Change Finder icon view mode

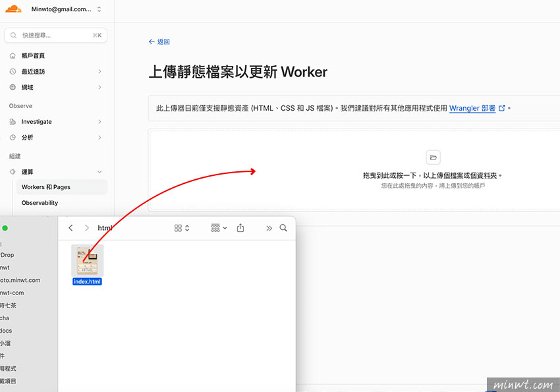(181, 228)
